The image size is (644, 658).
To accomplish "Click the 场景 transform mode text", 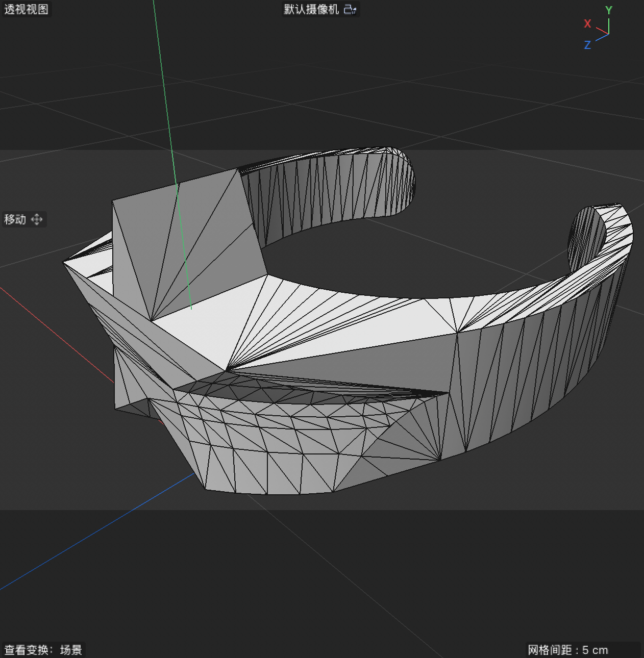I will pyautogui.click(x=71, y=650).
